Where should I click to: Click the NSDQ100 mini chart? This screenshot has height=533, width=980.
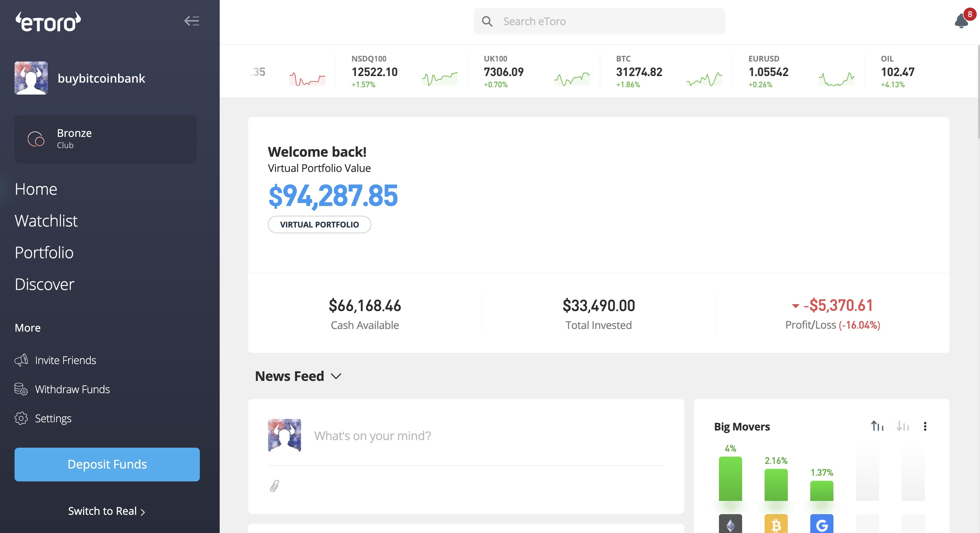[x=439, y=78]
